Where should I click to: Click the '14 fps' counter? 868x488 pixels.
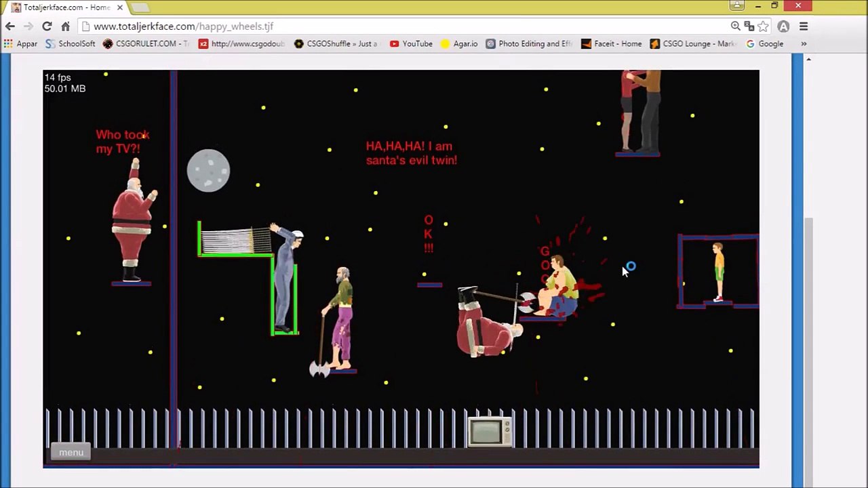click(x=58, y=78)
